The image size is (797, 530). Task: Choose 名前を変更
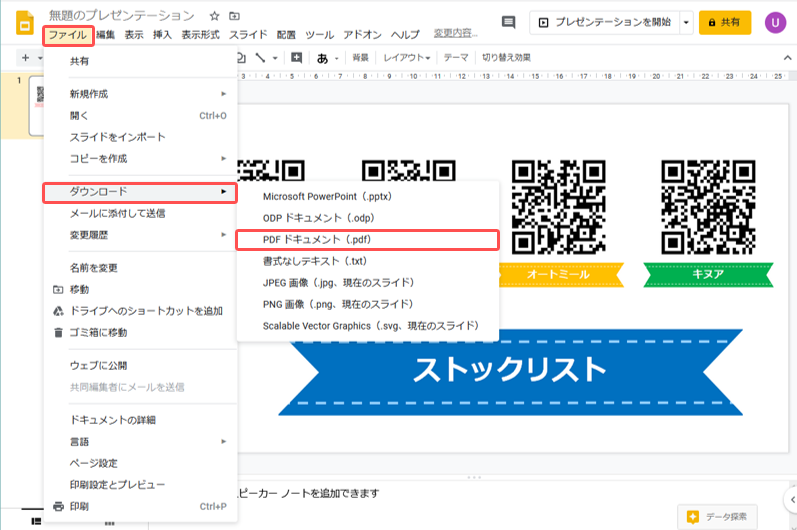[x=140, y=268]
